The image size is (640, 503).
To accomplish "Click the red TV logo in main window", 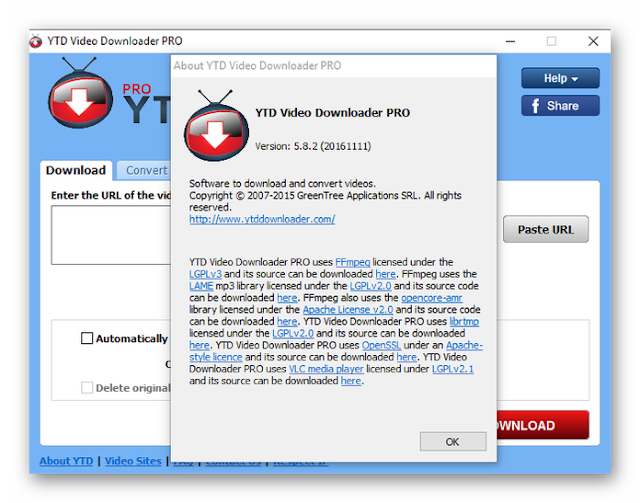I will pos(80,93).
